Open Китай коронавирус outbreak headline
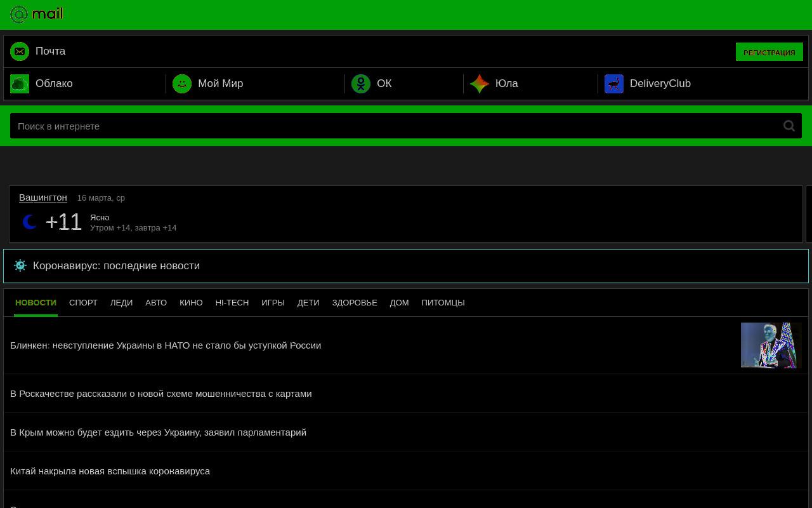The image size is (812, 508). [x=110, y=471]
